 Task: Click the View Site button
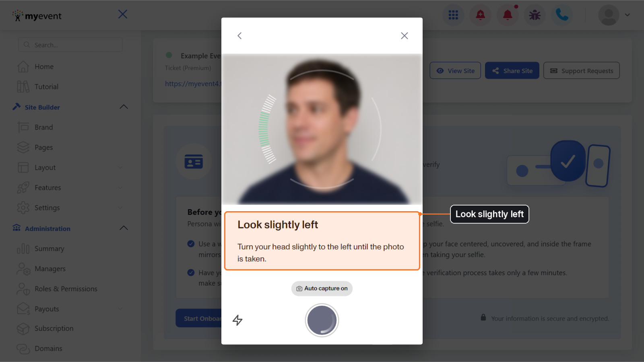click(455, 70)
